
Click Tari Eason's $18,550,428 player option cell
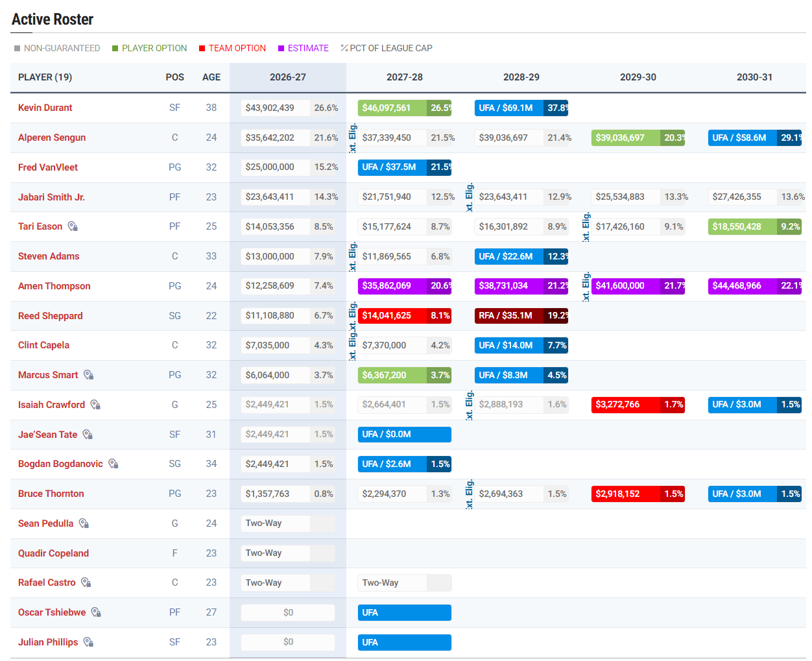pos(755,226)
